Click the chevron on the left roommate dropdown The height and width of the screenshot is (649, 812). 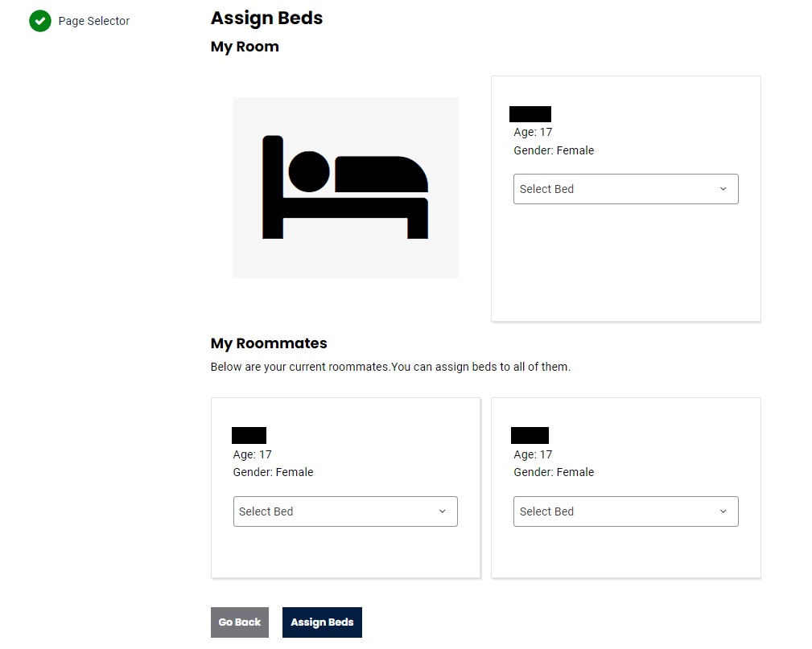tap(443, 511)
